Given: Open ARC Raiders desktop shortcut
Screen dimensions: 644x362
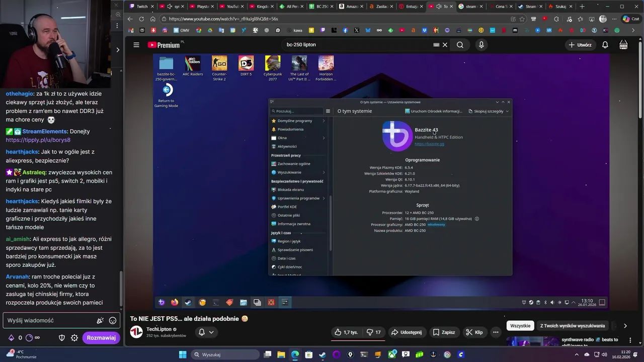Looking at the screenshot, I should tap(193, 66).
